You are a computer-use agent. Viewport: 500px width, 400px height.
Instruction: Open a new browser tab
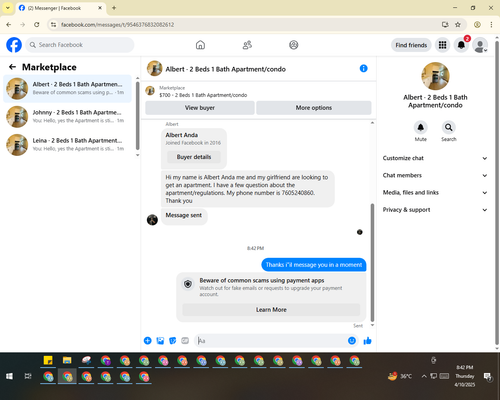point(114,8)
